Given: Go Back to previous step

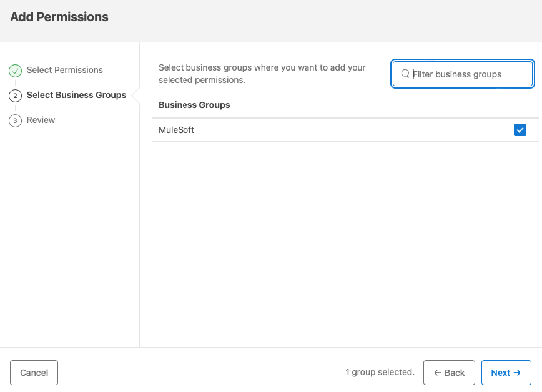Looking at the screenshot, I should [x=449, y=373].
